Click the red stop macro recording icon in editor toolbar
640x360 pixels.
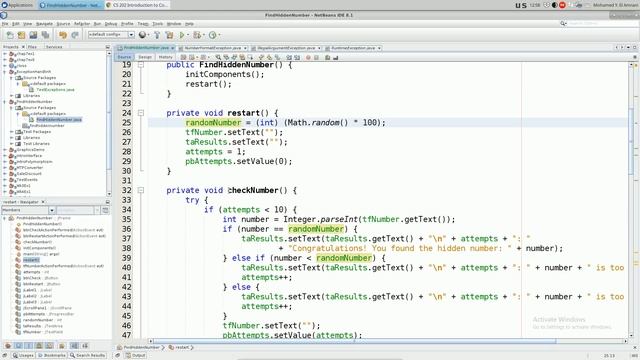click(x=308, y=58)
